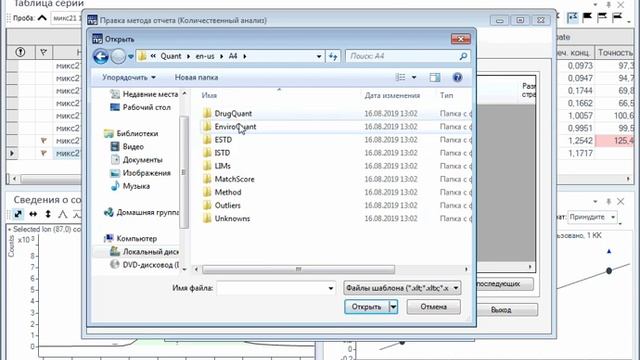640x360 pixels.
Task: Click the highlighted 125,4 accuracy cell
Action: pos(615,141)
